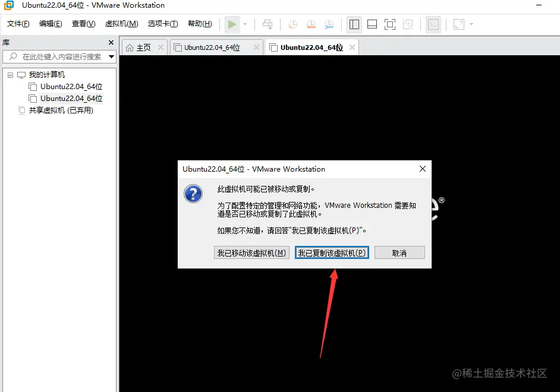Select 我的计算机 in the library tree
The height and width of the screenshot is (392, 560).
47,75
